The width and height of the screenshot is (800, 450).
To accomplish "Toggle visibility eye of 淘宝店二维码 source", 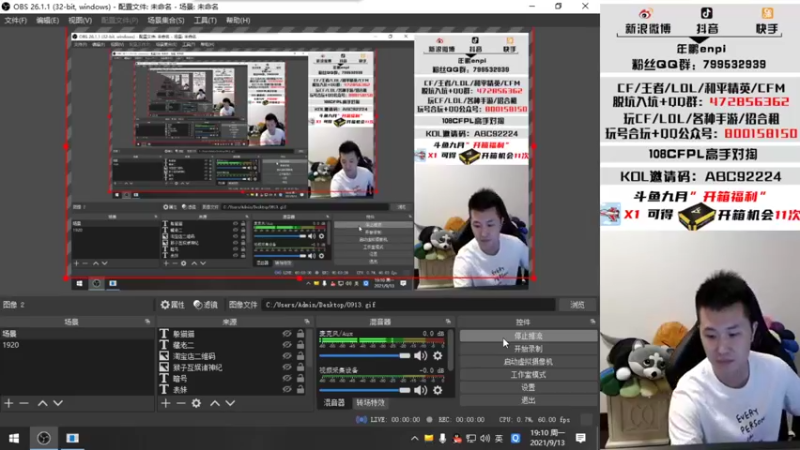I will click(287, 356).
